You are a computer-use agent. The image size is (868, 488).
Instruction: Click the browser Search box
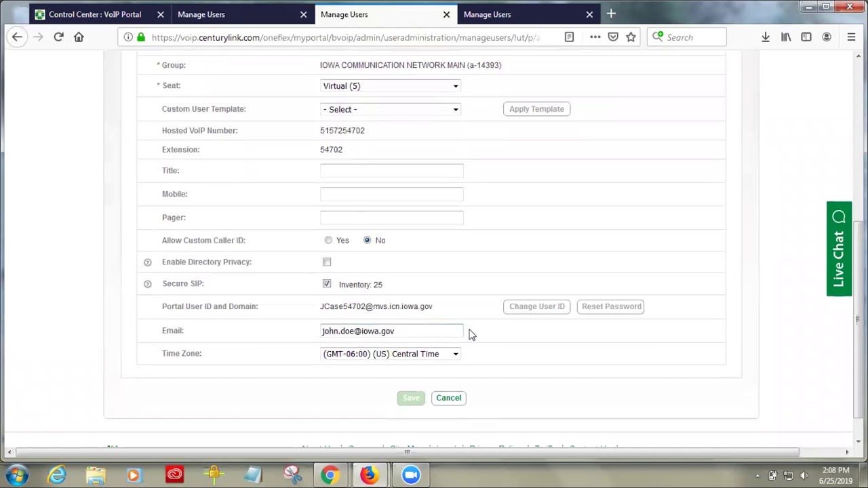[x=687, y=37]
